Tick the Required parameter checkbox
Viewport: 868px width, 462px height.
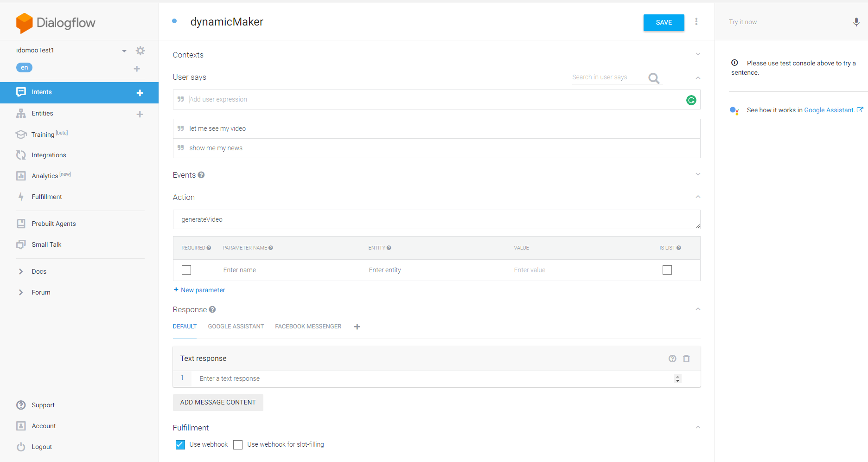(186, 270)
